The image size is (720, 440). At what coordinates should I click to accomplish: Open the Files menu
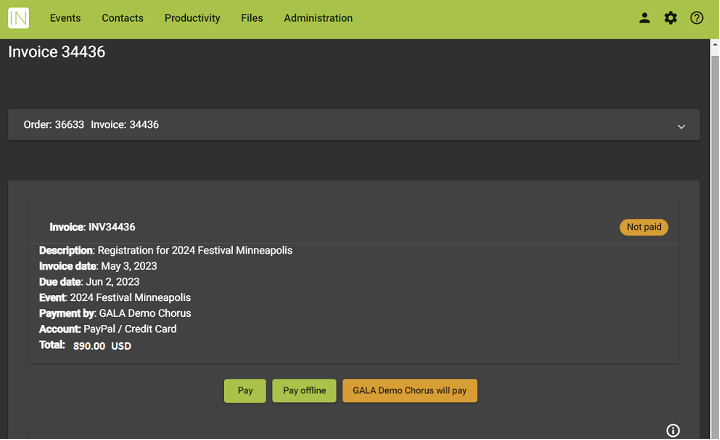(x=252, y=18)
